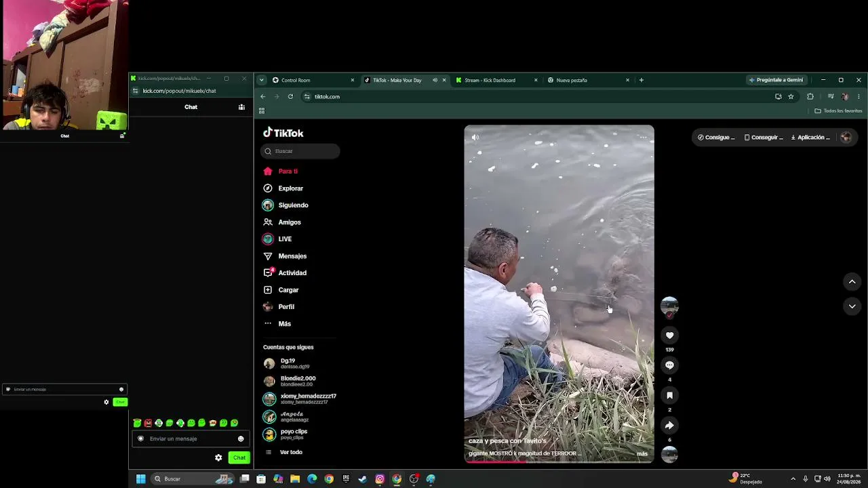The image size is (868, 488).
Task: Share the video with the arrow icon
Action: [669, 426]
